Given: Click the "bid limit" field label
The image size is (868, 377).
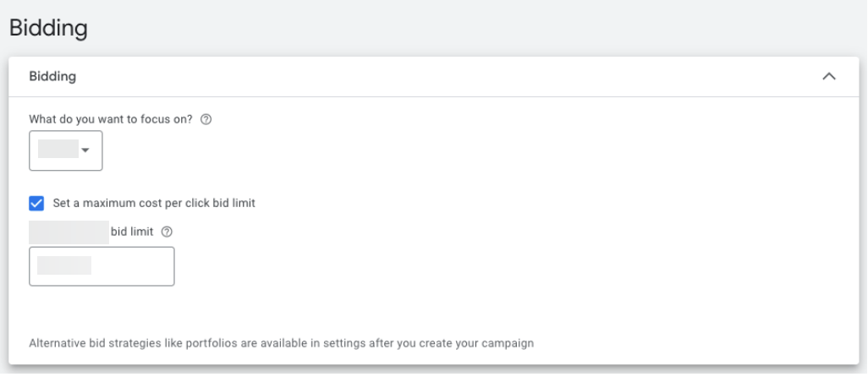Looking at the screenshot, I should (x=132, y=231).
